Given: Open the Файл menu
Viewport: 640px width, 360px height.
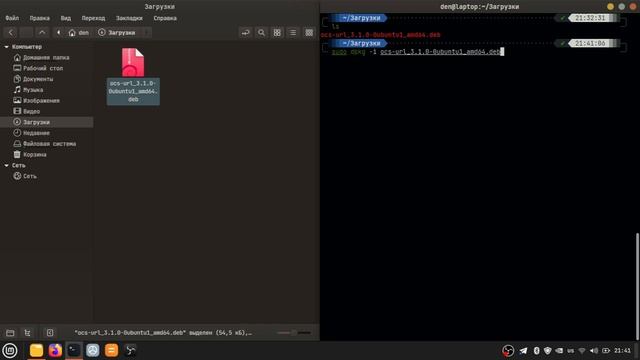Looking at the screenshot, I should point(12,18).
